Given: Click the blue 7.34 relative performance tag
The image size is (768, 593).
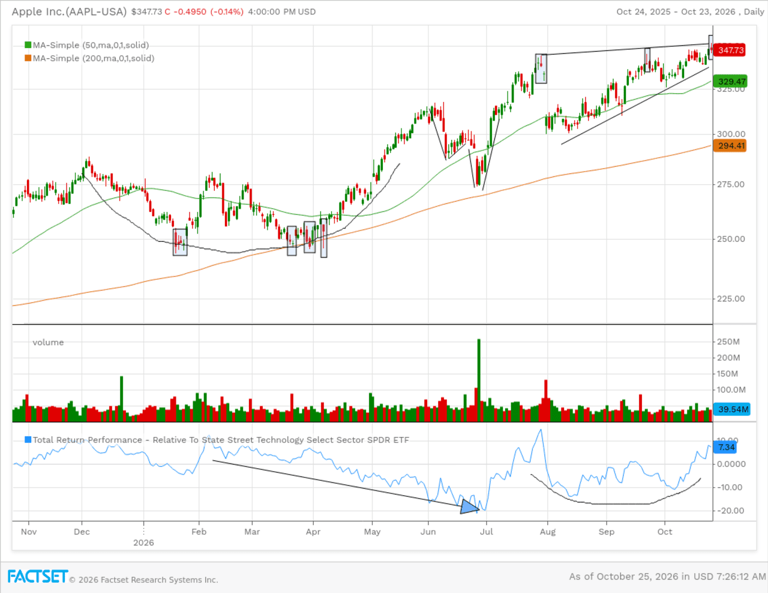Looking at the screenshot, I should [725, 447].
